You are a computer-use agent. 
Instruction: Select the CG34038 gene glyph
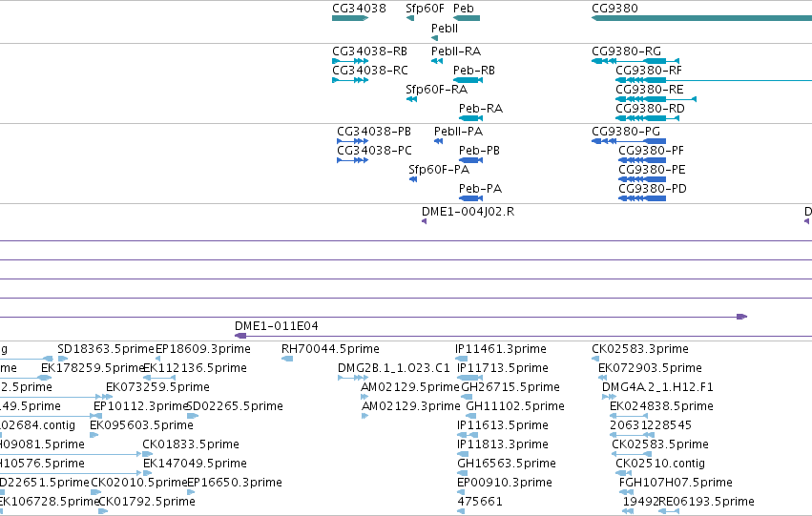(x=350, y=18)
